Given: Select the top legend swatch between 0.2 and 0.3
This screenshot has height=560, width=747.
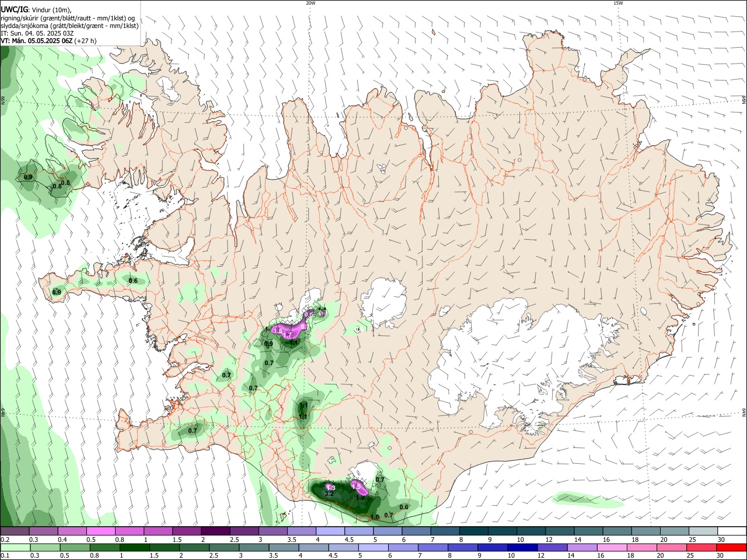Looking at the screenshot, I should pyautogui.click(x=15, y=531).
